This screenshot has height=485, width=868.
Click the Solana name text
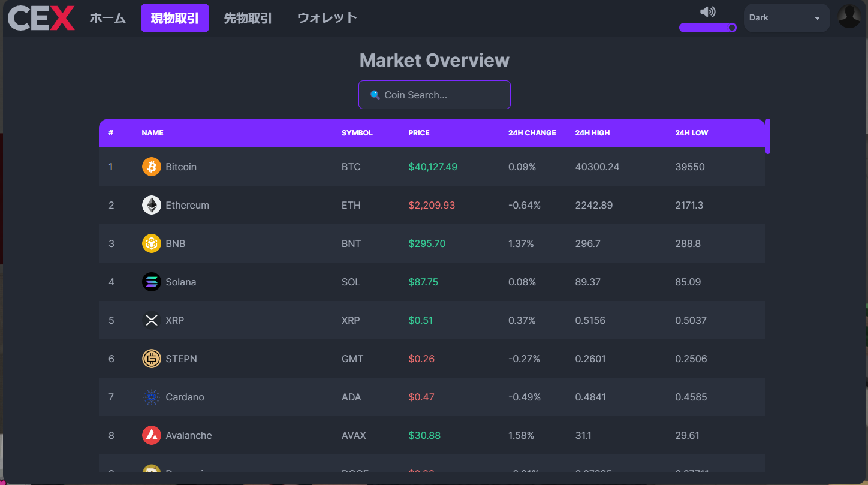click(181, 282)
